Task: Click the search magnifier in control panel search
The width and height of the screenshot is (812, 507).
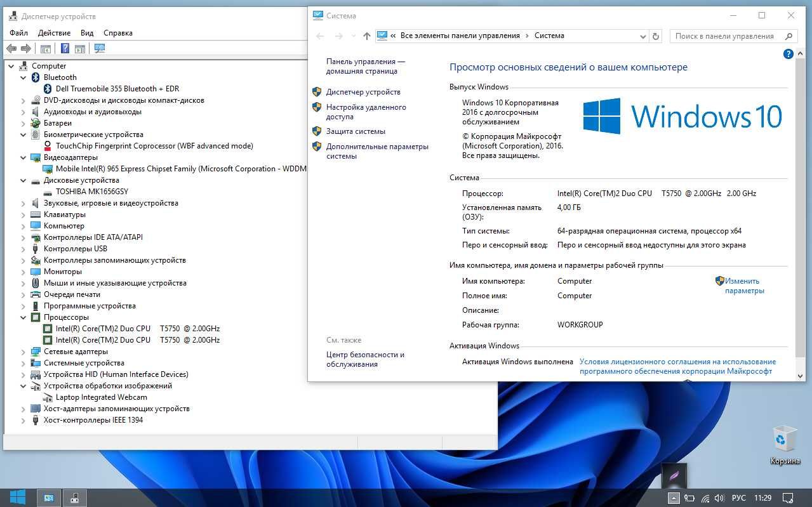Action: (789, 36)
